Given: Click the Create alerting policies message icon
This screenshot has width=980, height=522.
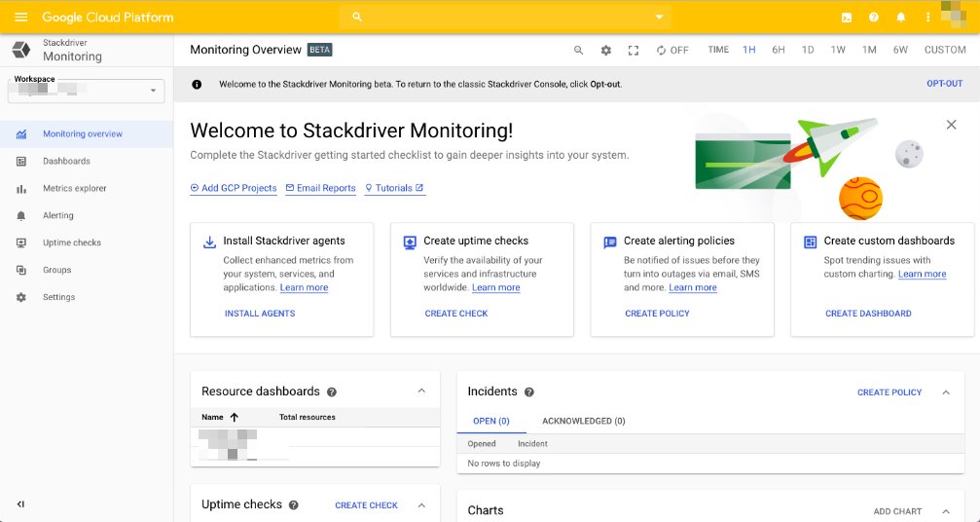Looking at the screenshot, I should click(610, 242).
